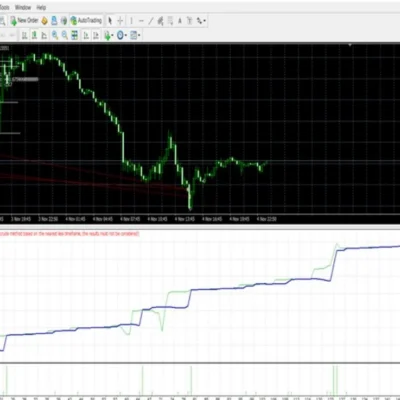Viewport: 400px width, 400px height.
Task: Click the red tester warning message text
Action: click(69, 234)
